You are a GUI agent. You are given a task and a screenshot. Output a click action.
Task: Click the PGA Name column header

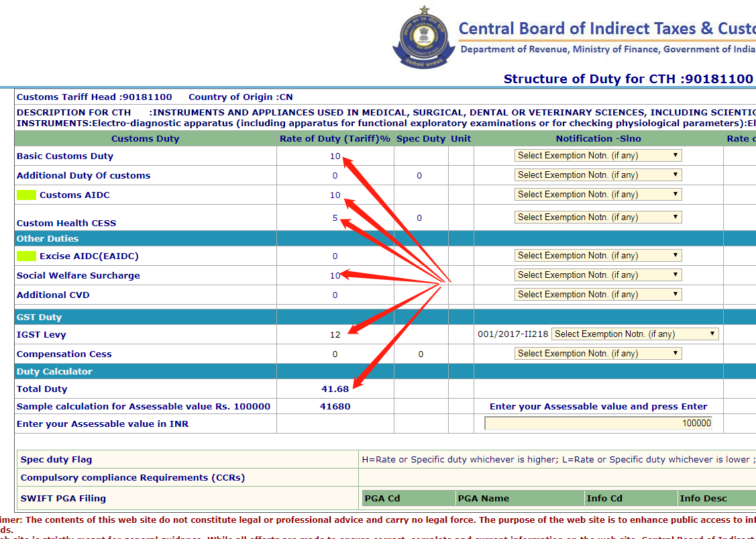(484, 499)
